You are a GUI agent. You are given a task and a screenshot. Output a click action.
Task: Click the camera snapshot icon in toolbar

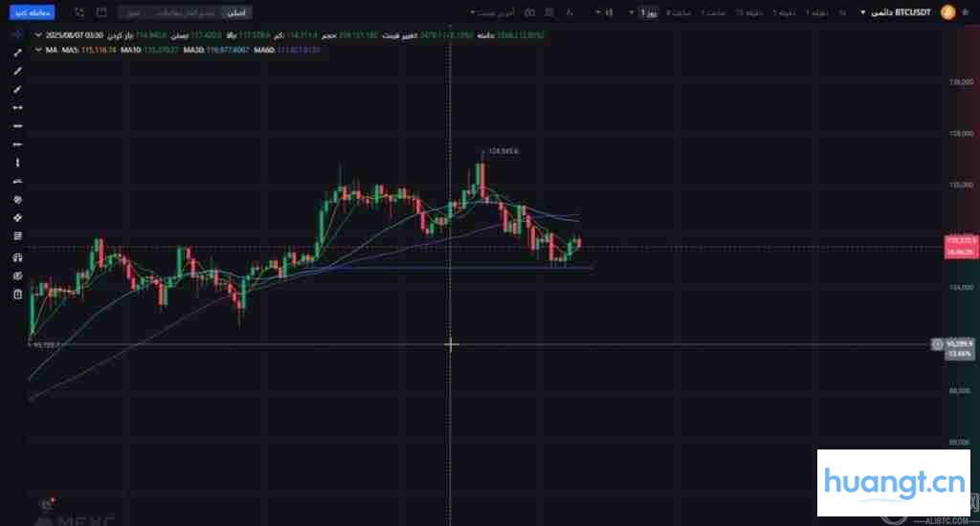[x=529, y=12]
